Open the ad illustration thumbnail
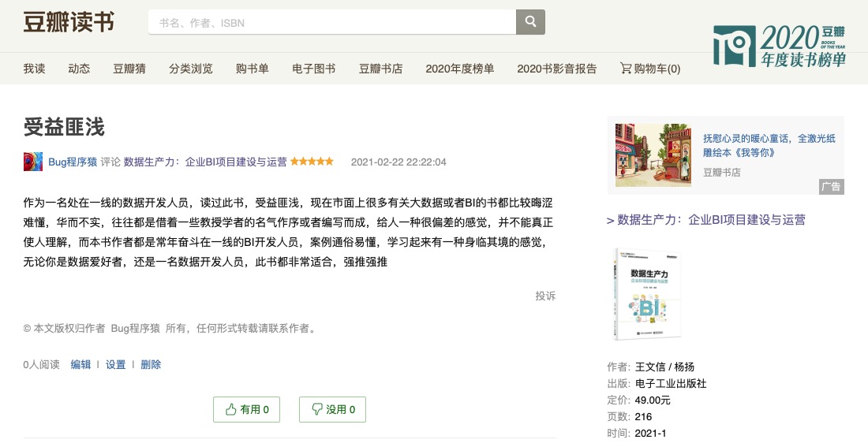This screenshot has width=868, height=447. click(653, 155)
